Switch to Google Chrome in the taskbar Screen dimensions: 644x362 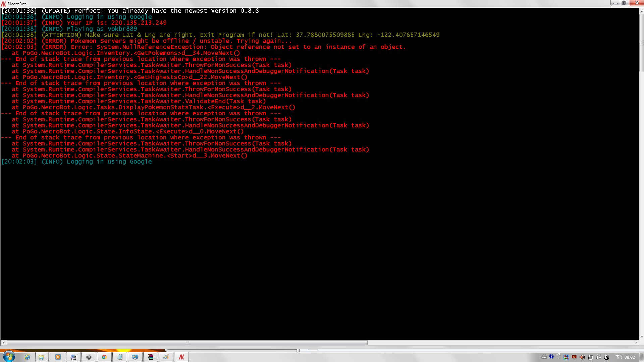click(104, 357)
